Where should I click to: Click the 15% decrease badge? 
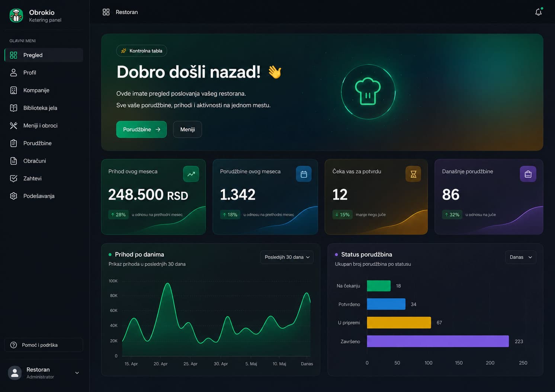coord(342,215)
